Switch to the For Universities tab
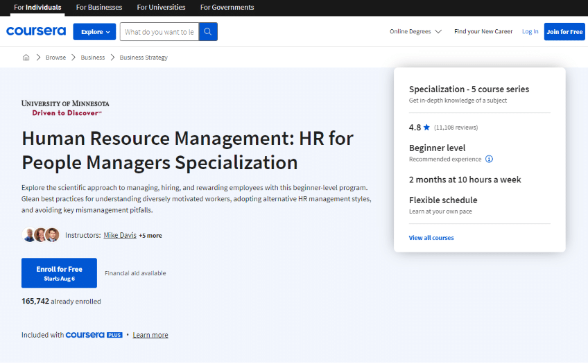Viewport: 588px width, 364px height. point(161,7)
